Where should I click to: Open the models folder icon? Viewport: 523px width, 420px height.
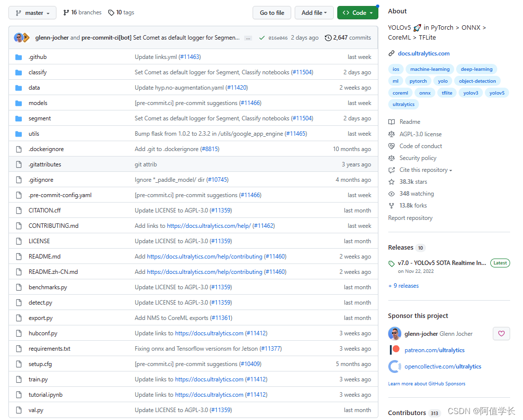pyautogui.click(x=19, y=103)
